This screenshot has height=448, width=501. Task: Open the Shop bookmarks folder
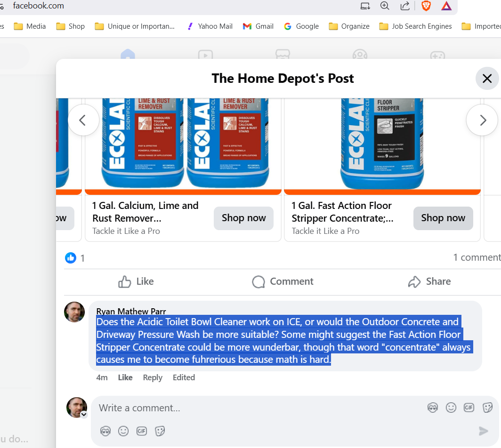point(70,26)
